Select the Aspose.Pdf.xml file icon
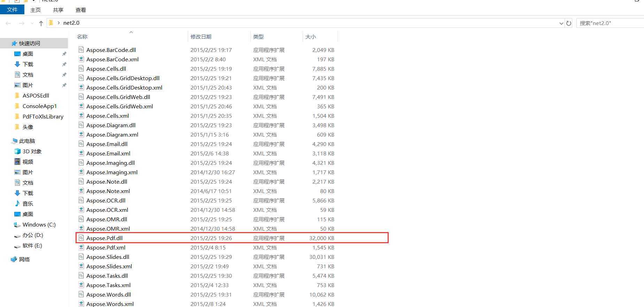644x307 pixels. [81, 247]
